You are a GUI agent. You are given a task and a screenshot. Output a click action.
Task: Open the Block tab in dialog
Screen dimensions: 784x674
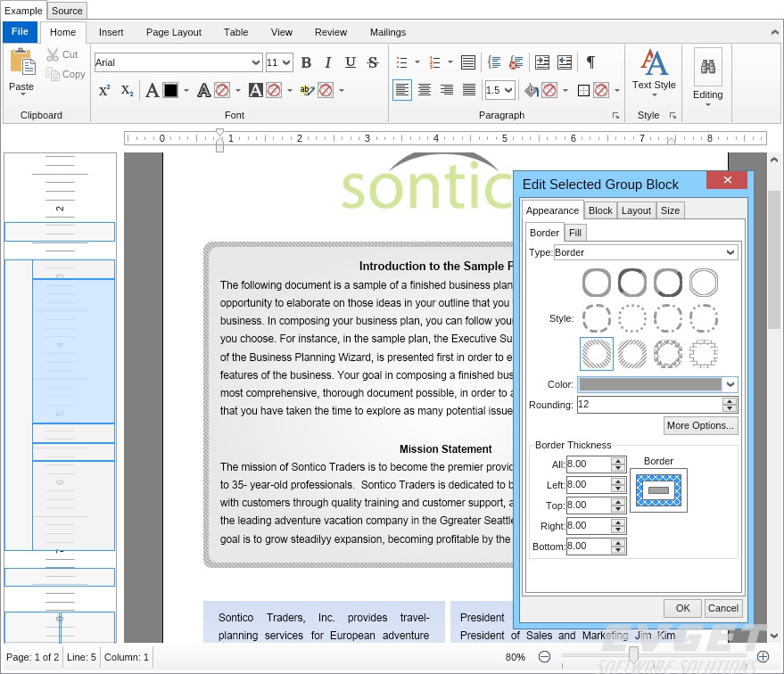[600, 210]
